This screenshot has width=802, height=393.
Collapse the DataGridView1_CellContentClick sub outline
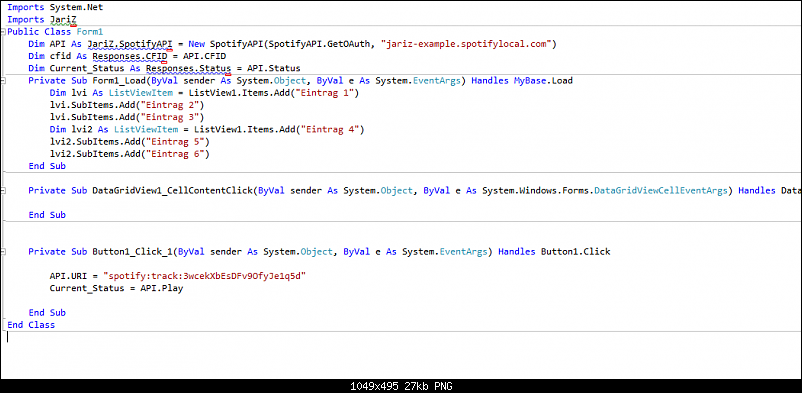tap(3, 191)
